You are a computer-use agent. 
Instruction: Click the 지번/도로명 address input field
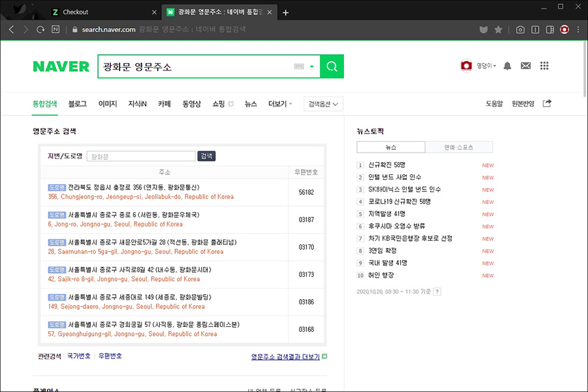coord(141,156)
